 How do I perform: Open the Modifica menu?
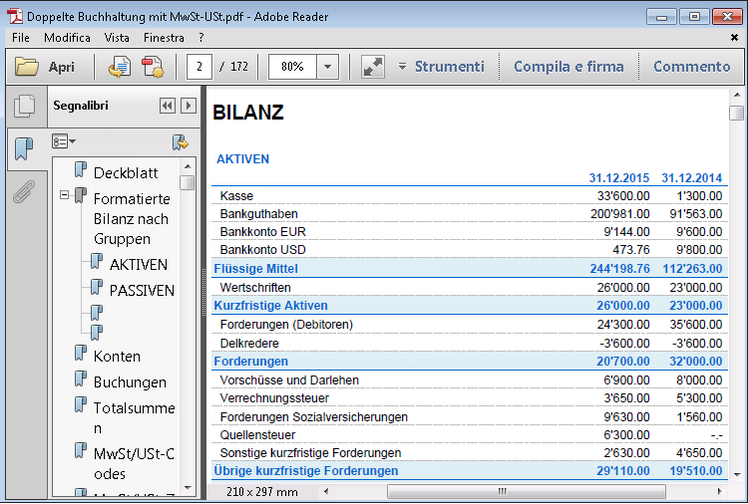click(x=67, y=38)
